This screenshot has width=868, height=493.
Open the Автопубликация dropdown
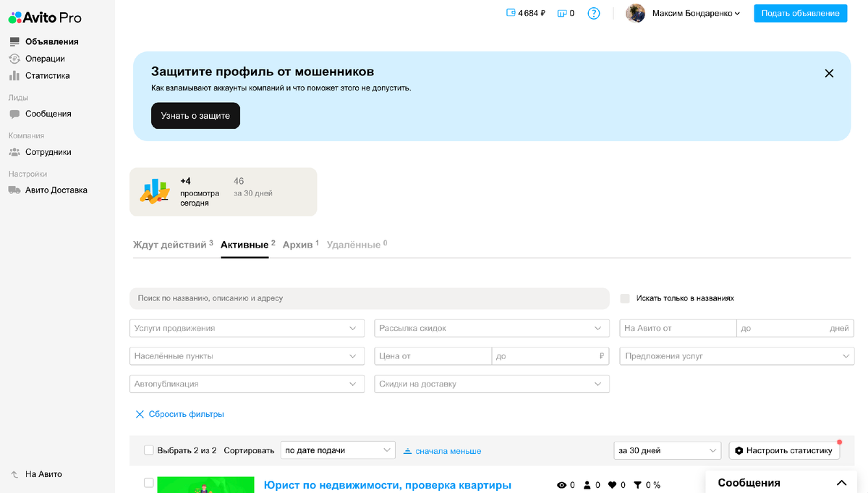[x=247, y=384]
